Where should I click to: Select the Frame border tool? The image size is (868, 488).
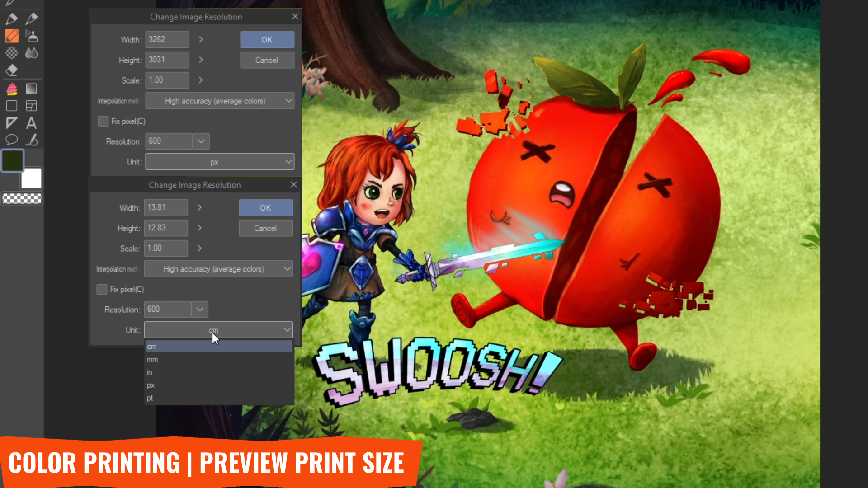click(31, 106)
